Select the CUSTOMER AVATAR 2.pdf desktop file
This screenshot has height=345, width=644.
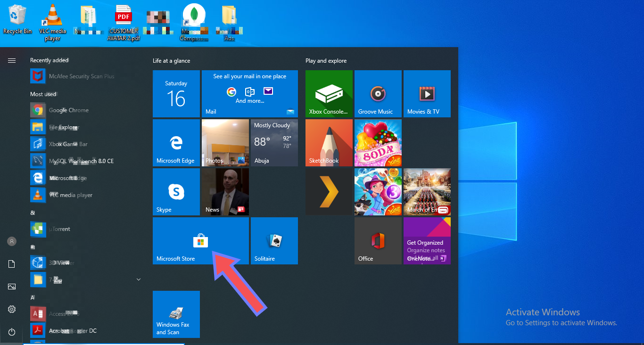point(124,22)
